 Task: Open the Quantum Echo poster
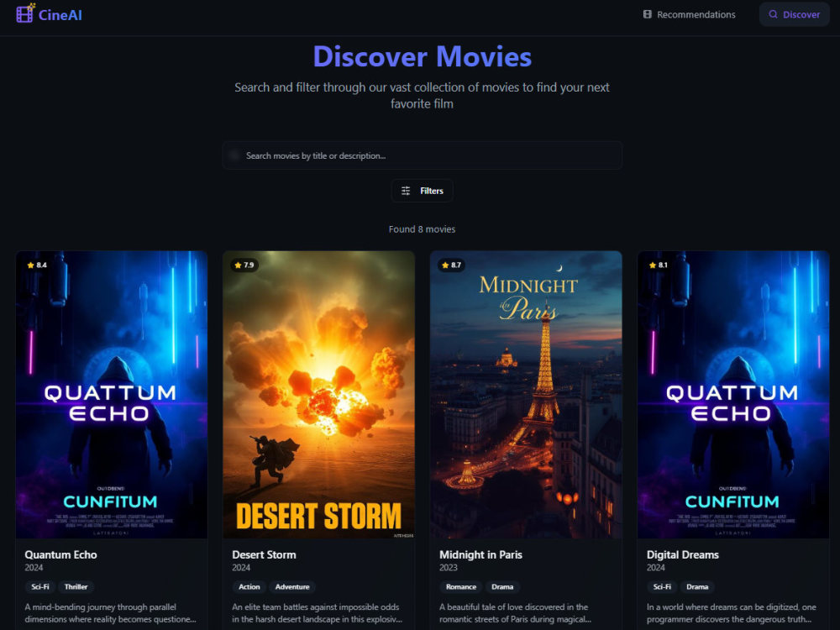pyautogui.click(x=112, y=395)
